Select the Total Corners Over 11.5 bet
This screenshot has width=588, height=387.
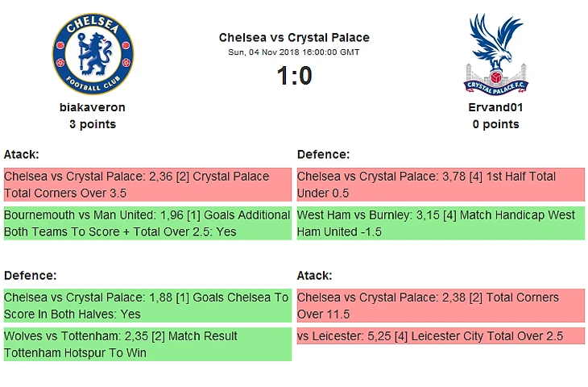tap(441, 306)
